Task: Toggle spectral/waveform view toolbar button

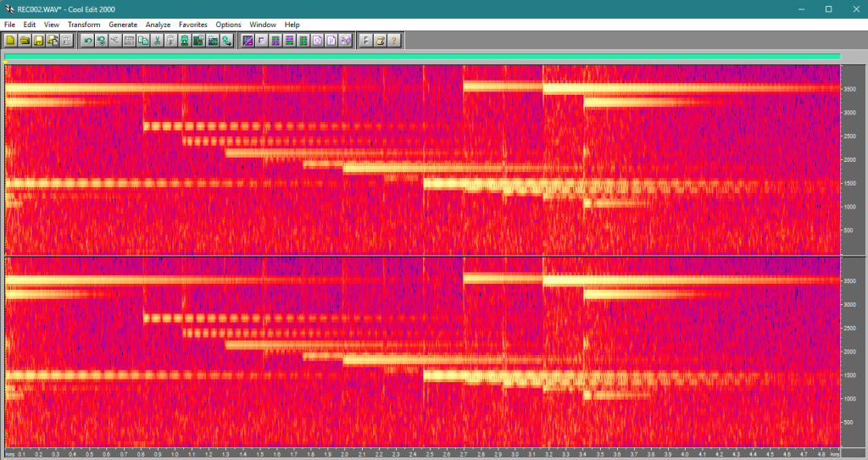Action: [248, 40]
